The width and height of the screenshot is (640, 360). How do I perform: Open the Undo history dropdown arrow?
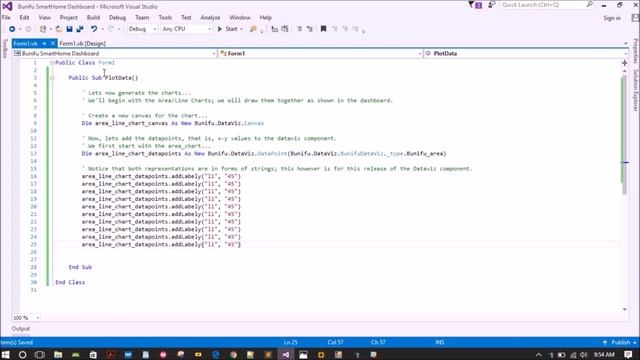[102, 29]
